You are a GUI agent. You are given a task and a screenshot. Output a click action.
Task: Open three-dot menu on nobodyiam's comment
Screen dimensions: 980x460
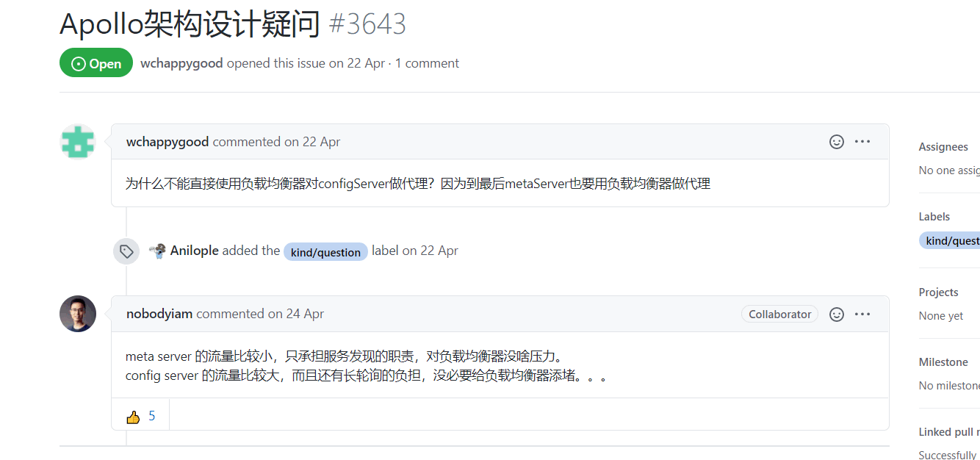point(862,315)
